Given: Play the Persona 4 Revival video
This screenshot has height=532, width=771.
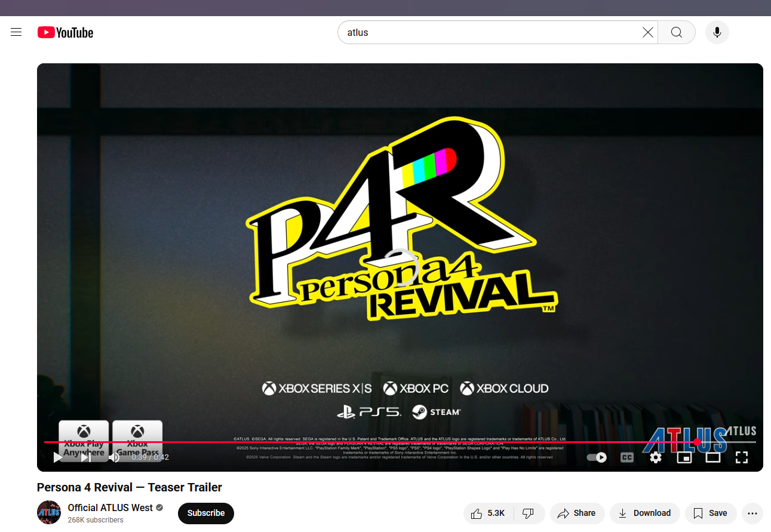Looking at the screenshot, I should (58, 457).
